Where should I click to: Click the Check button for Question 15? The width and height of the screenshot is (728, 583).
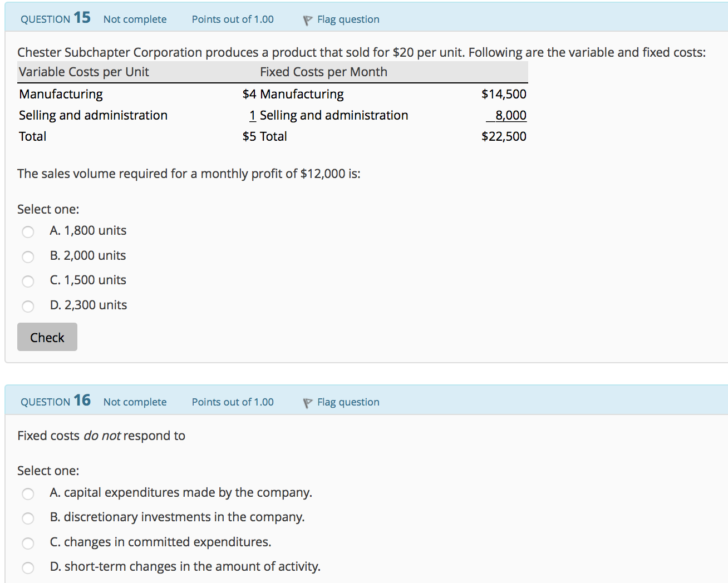(x=47, y=337)
